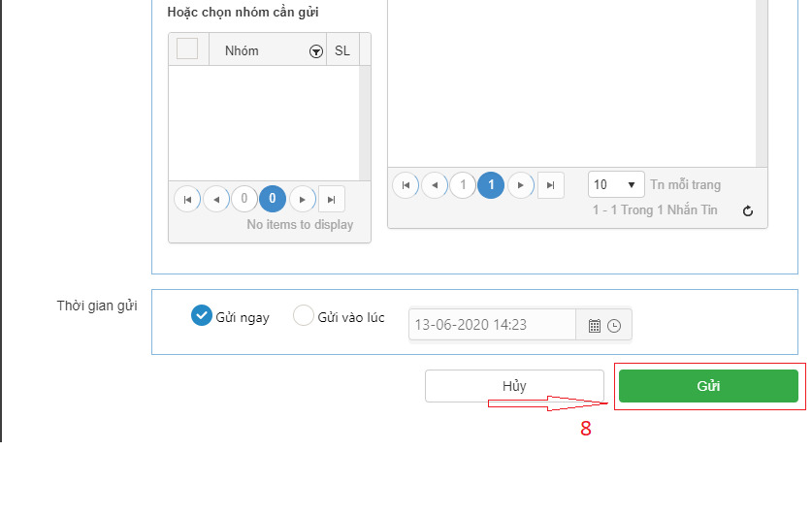
Task: Tick the select-all checkbox in group table header
Action: click(187, 49)
